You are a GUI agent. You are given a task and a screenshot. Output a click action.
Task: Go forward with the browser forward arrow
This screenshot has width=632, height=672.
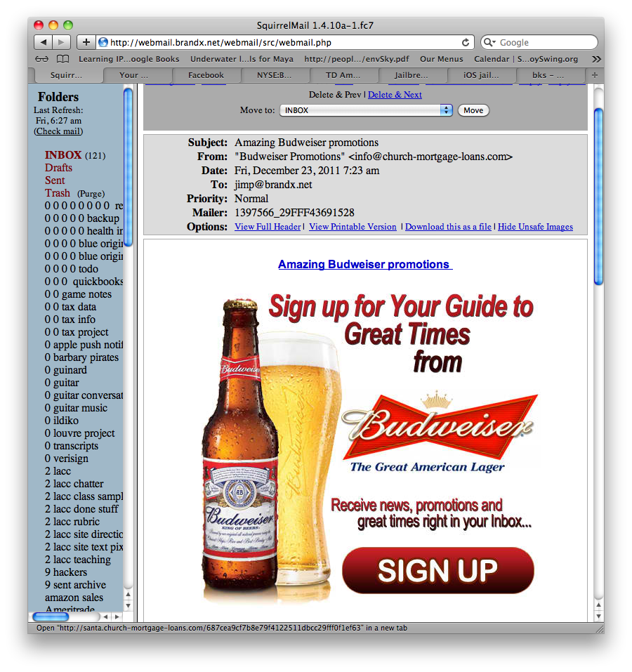(61, 42)
